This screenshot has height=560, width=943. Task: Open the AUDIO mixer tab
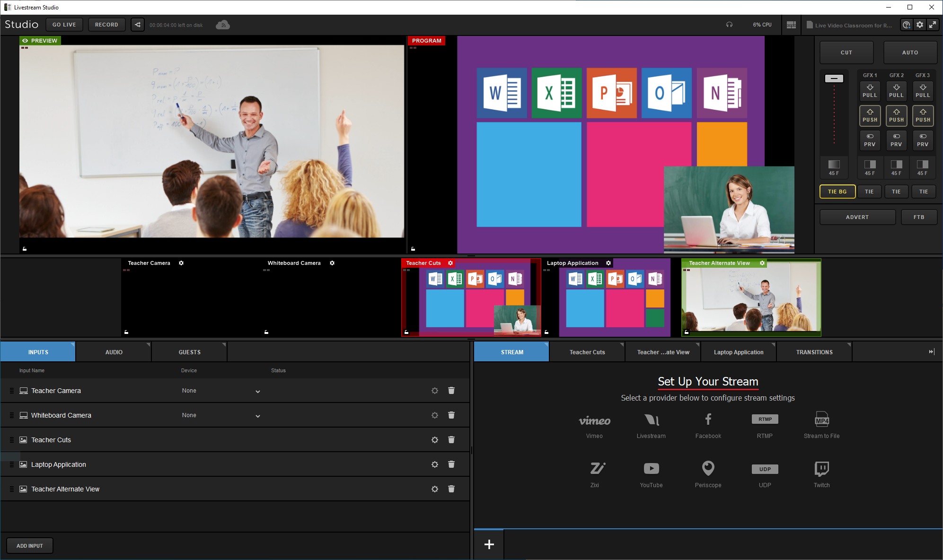(113, 351)
